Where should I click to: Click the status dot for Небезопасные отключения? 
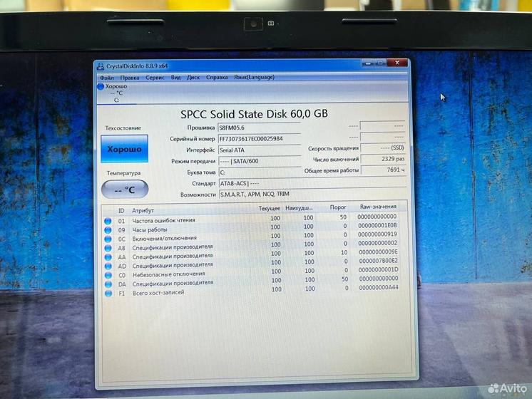(x=108, y=275)
